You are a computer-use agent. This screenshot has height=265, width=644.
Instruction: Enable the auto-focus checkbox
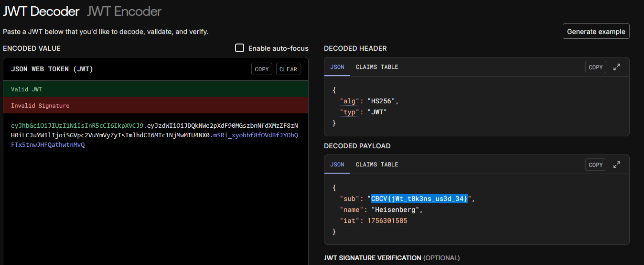pos(239,48)
